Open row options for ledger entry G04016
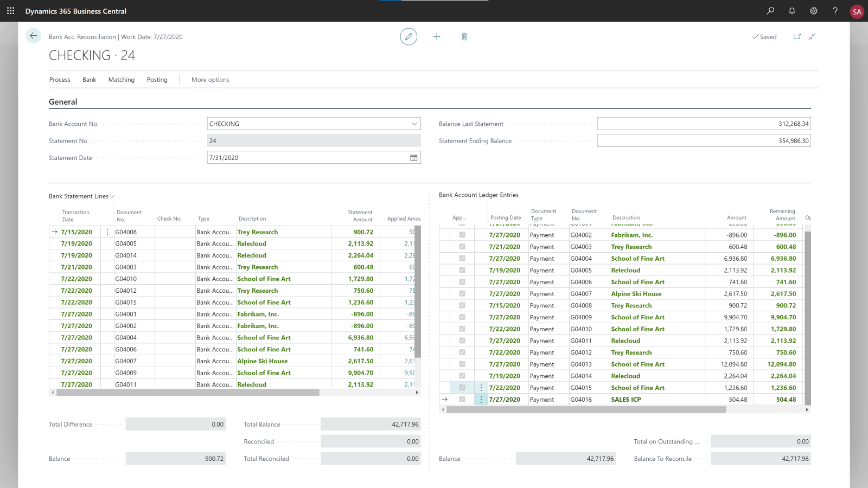Viewport: 868px width, 488px height. 481,400
